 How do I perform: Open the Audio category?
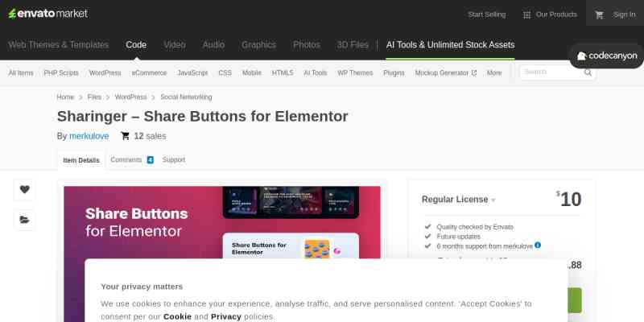pos(213,45)
